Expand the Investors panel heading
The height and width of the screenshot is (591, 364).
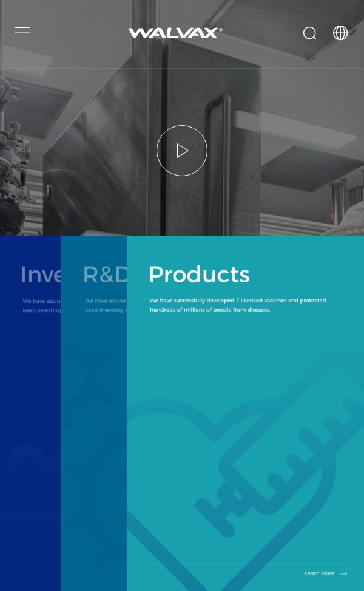point(40,275)
